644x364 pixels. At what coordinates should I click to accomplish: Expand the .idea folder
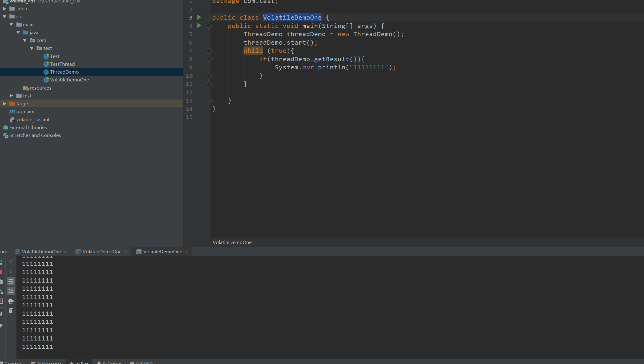pos(5,9)
